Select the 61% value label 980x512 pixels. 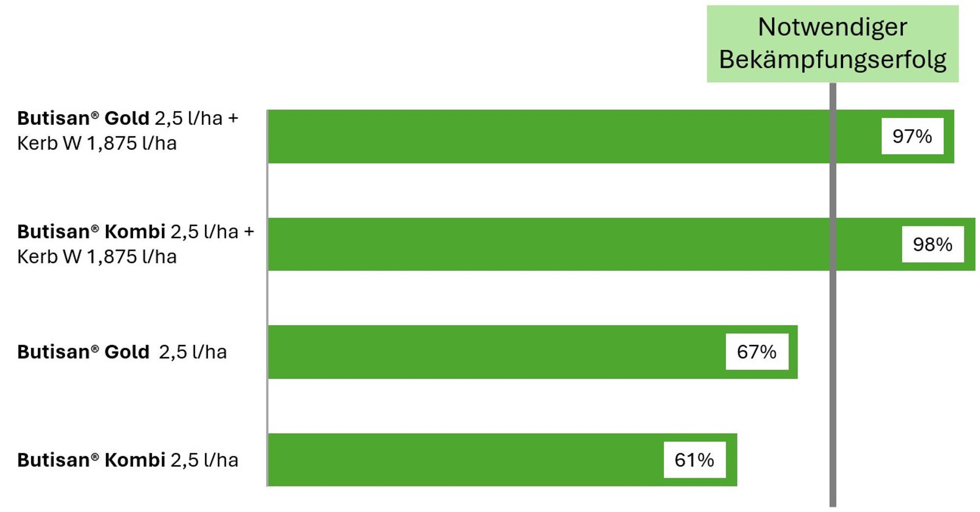pyautogui.click(x=694, y=460)
